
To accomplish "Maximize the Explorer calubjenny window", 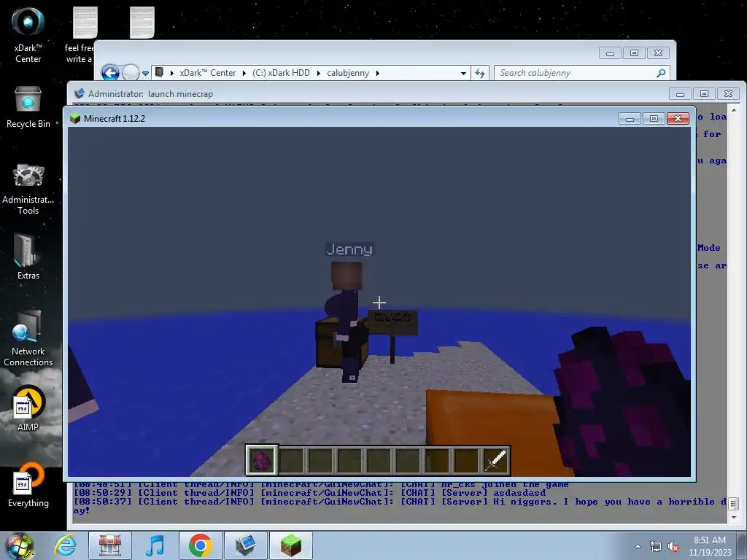I will click(x=634, y=52).
